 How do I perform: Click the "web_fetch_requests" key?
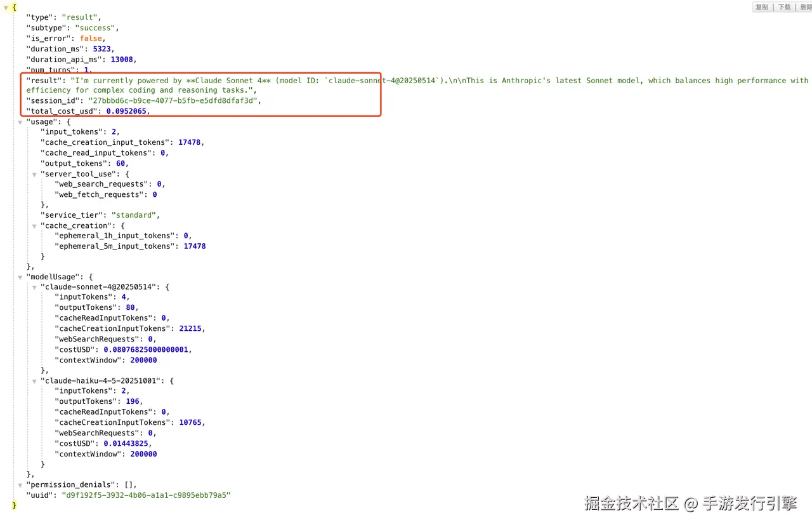pos(99,194)
